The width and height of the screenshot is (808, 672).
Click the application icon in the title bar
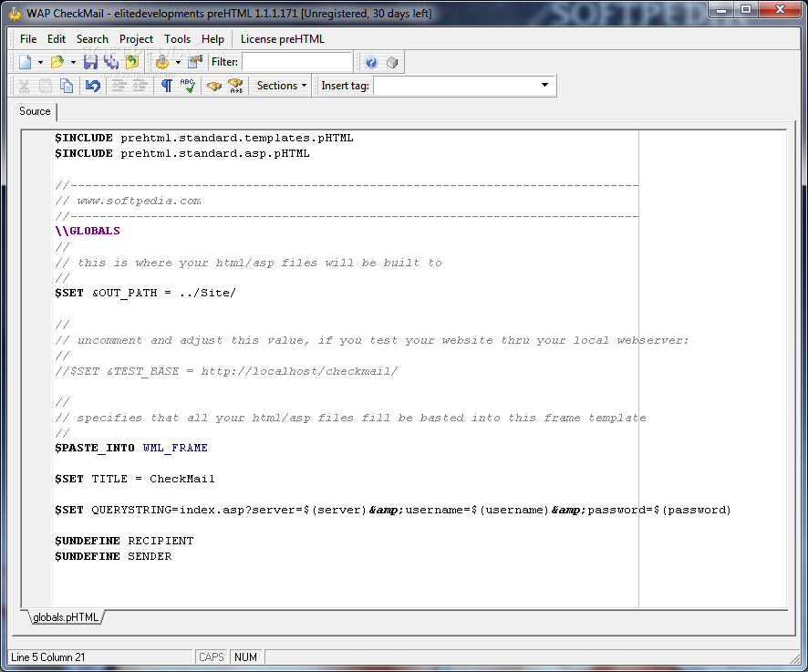point(15,14)
